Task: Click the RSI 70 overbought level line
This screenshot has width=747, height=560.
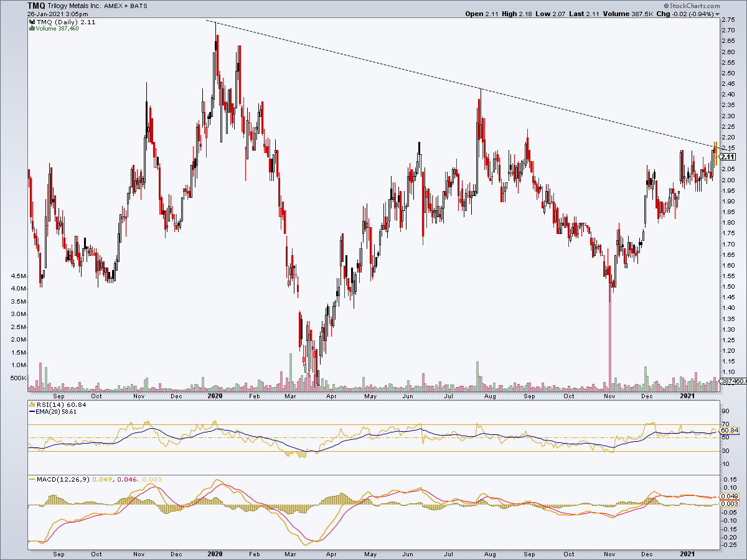Action: tap(372, 424)
